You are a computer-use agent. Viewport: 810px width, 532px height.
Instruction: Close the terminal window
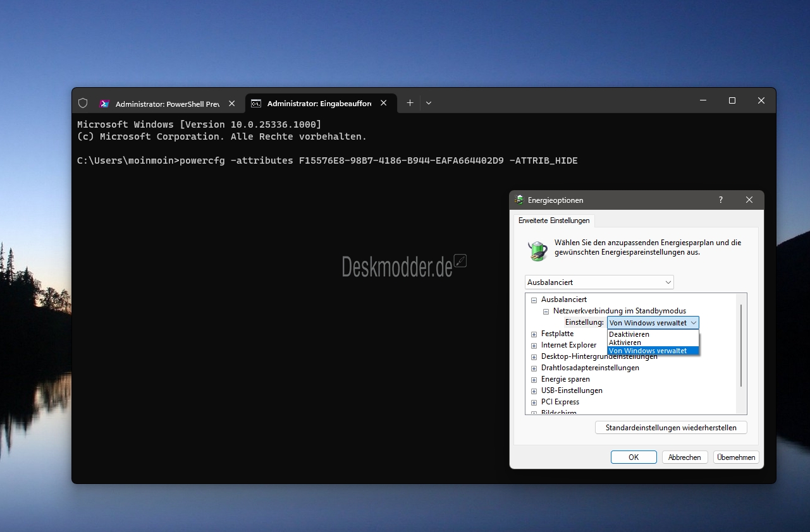(761, 100)
